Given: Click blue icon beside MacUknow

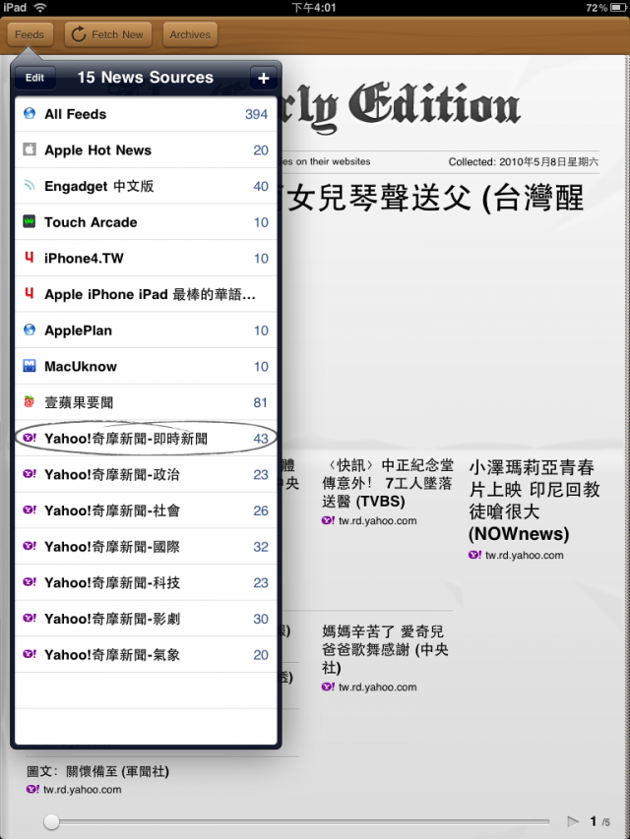Looking at the screenshot, I should [30, 366].
